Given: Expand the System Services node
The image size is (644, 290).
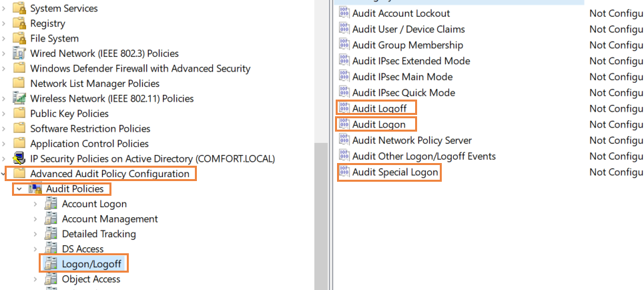Looking at the screenshot, I should click(x=4, y=8).
